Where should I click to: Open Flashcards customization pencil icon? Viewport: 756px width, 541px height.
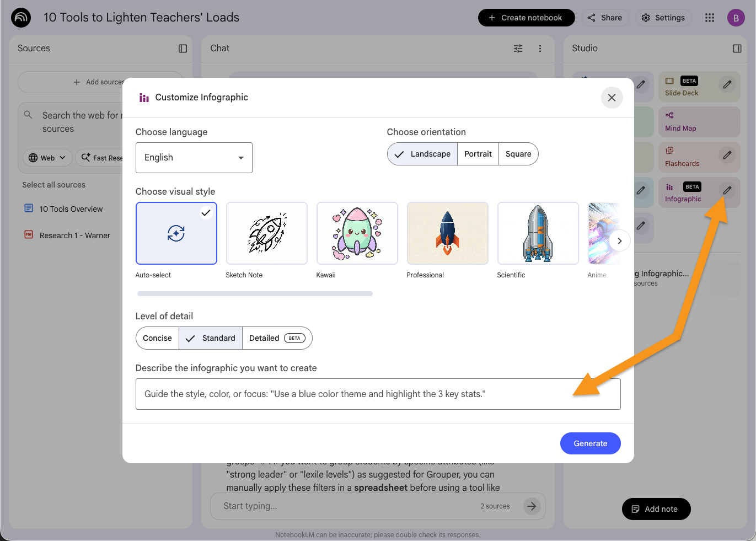point(727,155)
